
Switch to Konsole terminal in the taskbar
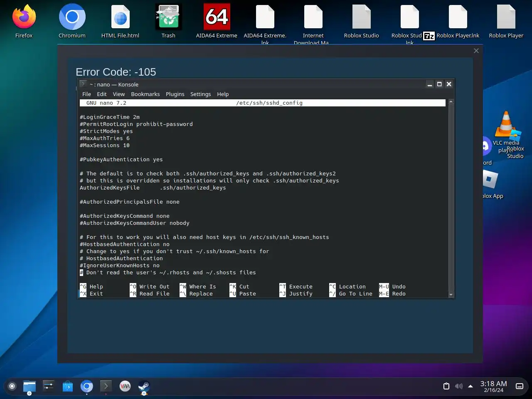[x=106, y=387]
